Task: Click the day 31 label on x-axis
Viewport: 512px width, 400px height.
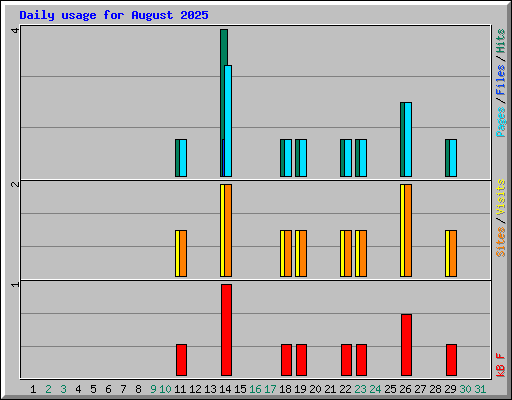Action: pos(480,389)
